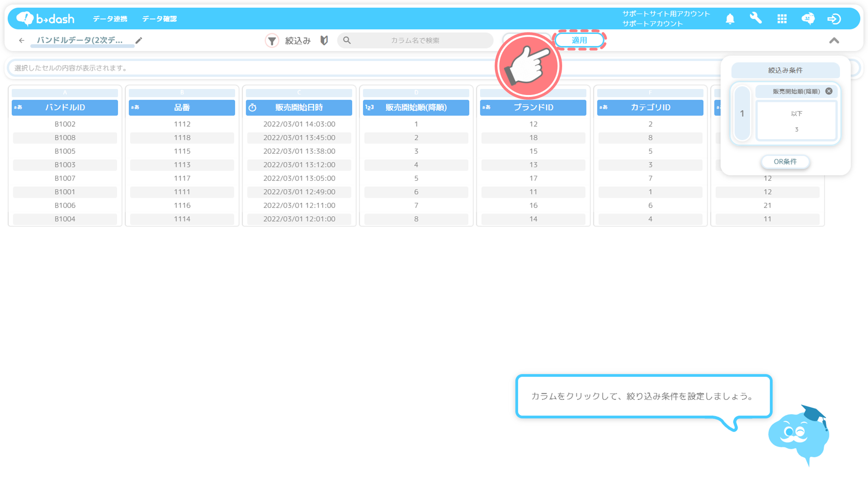Click cell B1002
This screenshot has height=488, width=868.
65,124
